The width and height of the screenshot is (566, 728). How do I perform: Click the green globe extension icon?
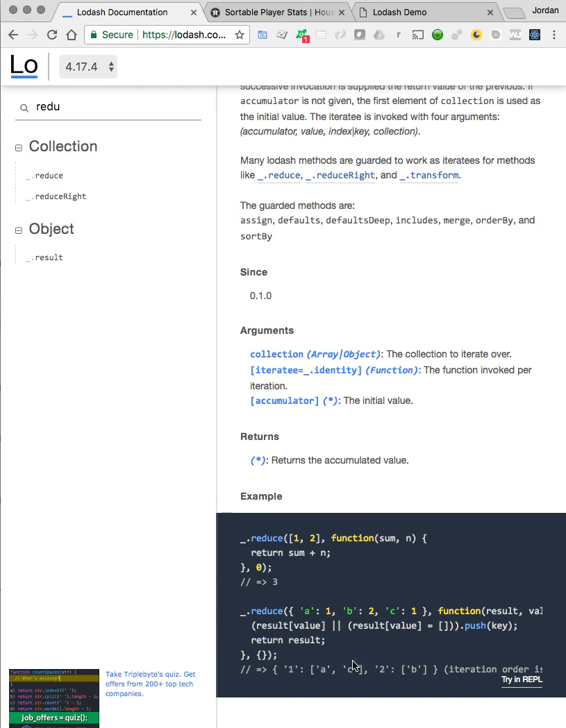[x=438, y=35]
